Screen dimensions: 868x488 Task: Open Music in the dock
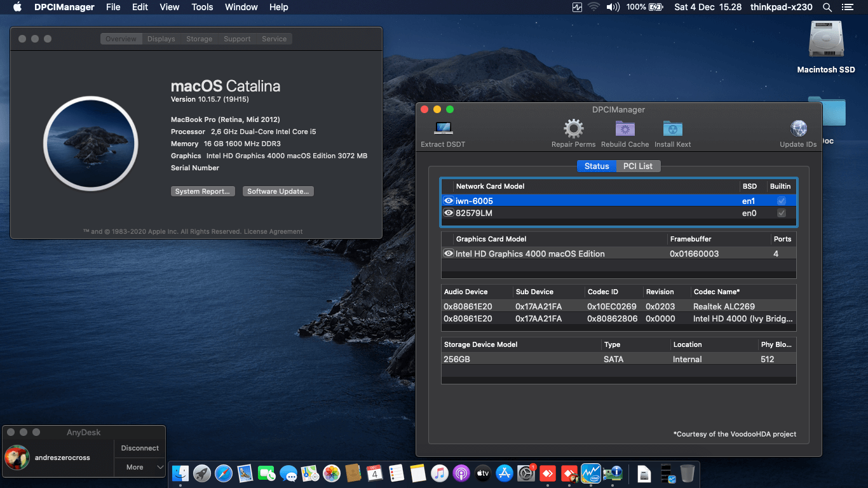click(x=440, y=473)
